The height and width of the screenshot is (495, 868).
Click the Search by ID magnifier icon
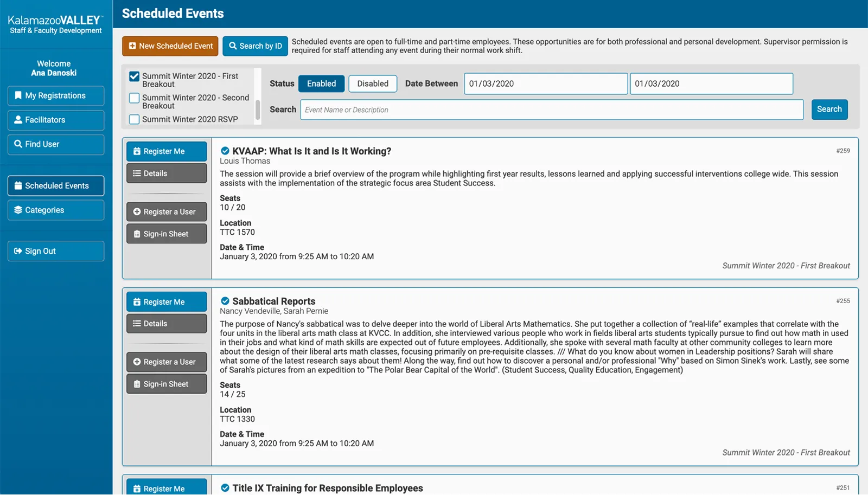[233, 46]
